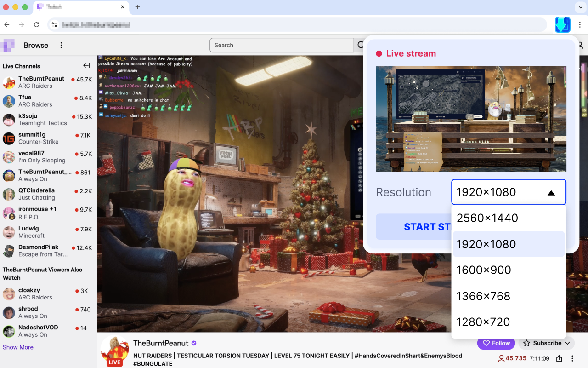Open k3soju Teamfight Tactics channel
The height and width of the screenshot is (368, 588).
click(x=48, y=120)
